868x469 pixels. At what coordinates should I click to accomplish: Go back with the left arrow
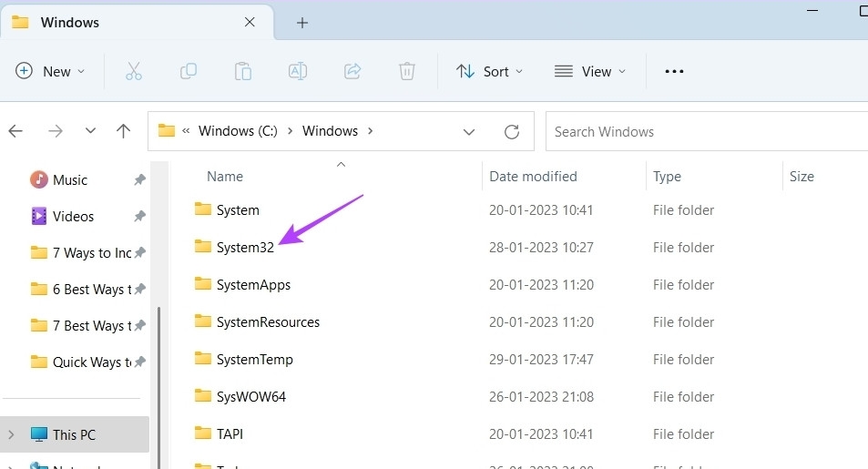(x=15, y=131)
